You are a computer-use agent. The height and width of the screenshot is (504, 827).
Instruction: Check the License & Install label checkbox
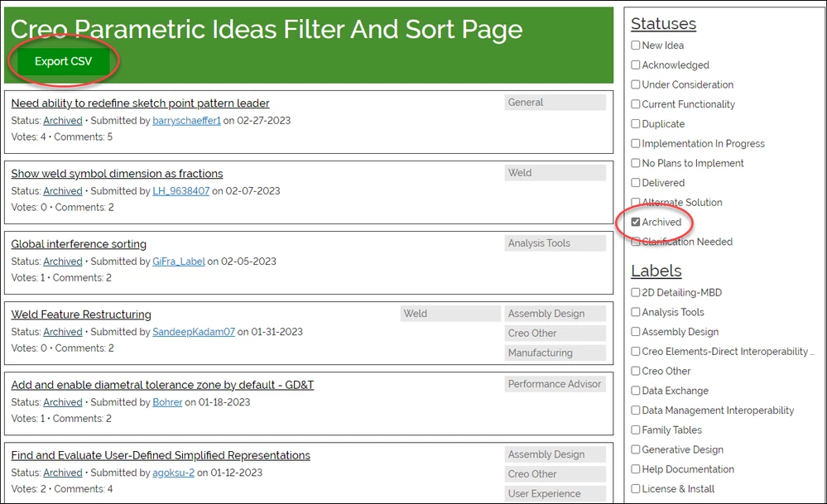(636, 489)
